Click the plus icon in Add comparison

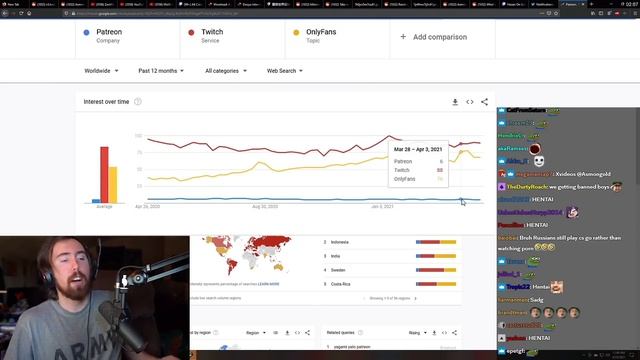403,37
